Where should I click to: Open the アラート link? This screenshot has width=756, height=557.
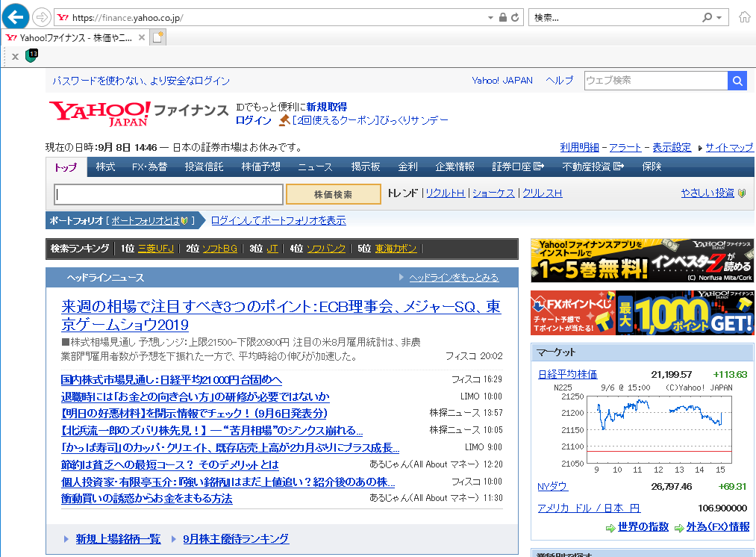tap(625, 148)
